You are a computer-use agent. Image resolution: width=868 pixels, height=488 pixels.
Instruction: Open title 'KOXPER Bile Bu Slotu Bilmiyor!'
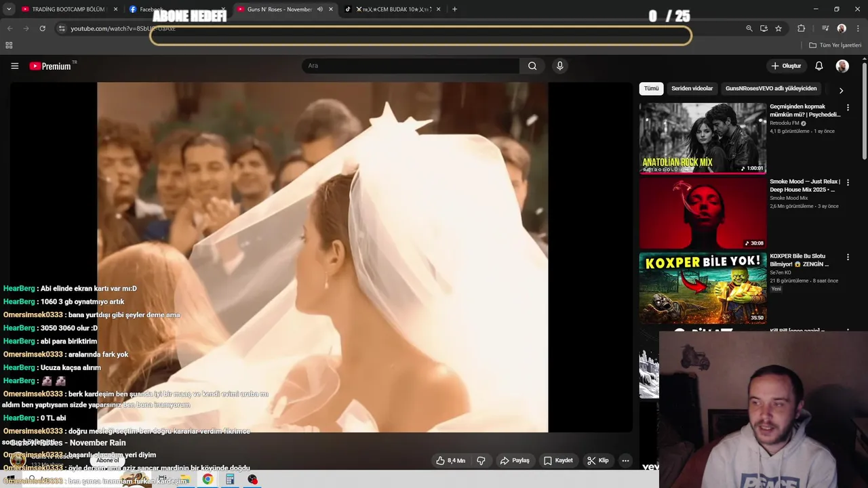coord(800,260)
